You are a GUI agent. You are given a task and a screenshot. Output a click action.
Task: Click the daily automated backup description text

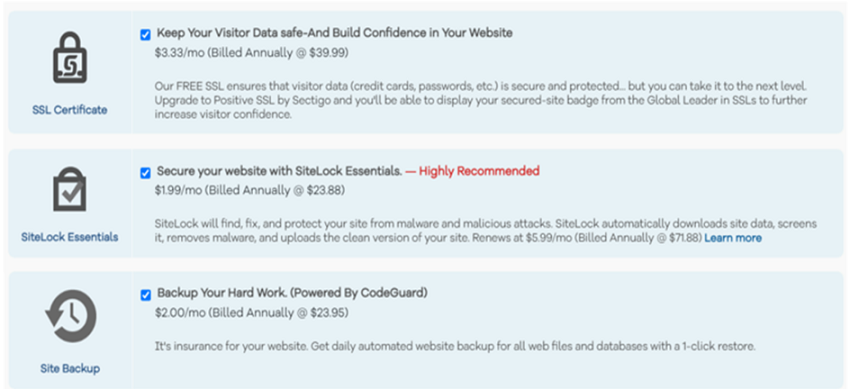pos(455,346)
